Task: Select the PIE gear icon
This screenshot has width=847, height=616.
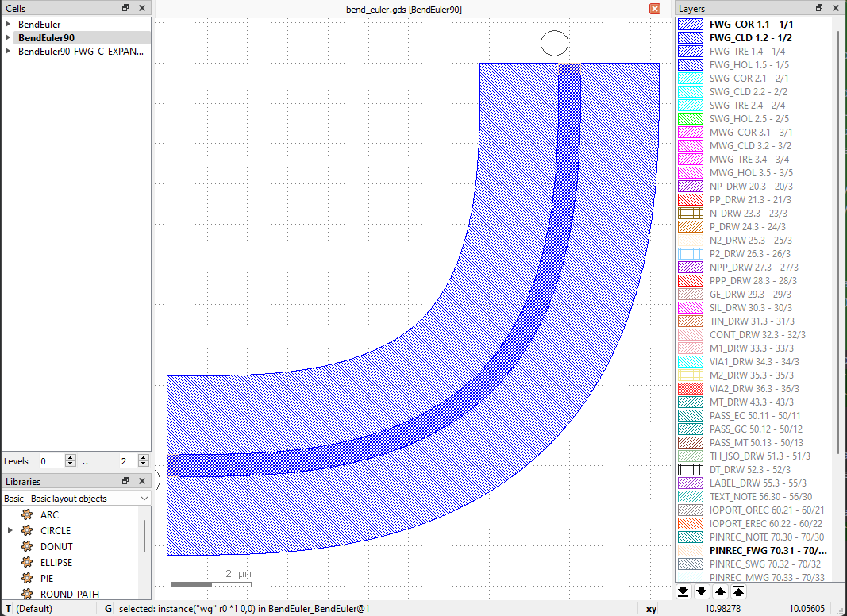Action: point(27,578)
